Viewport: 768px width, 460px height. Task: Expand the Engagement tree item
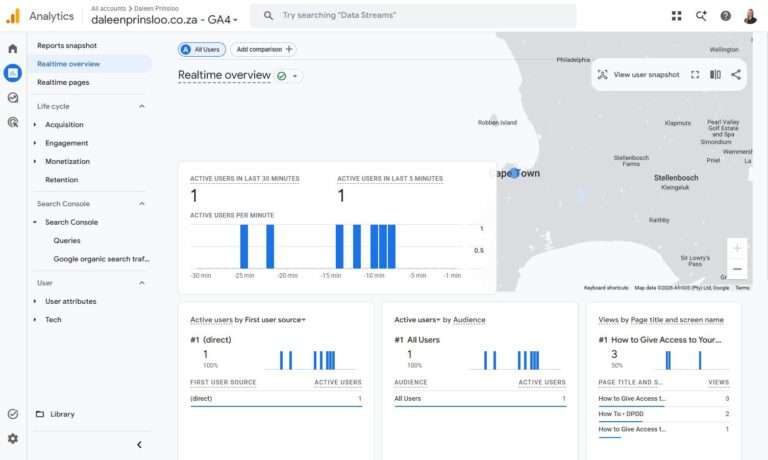point(35,143)
